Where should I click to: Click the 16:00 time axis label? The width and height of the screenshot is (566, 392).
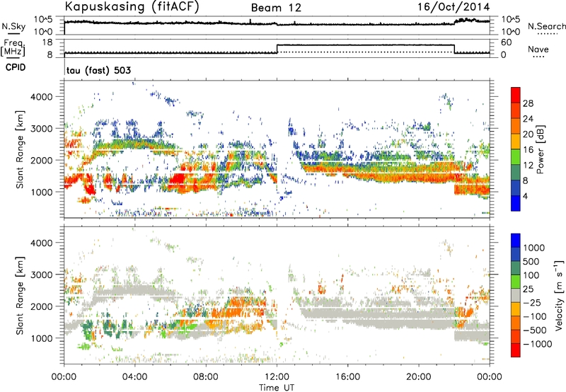(347, 377)
